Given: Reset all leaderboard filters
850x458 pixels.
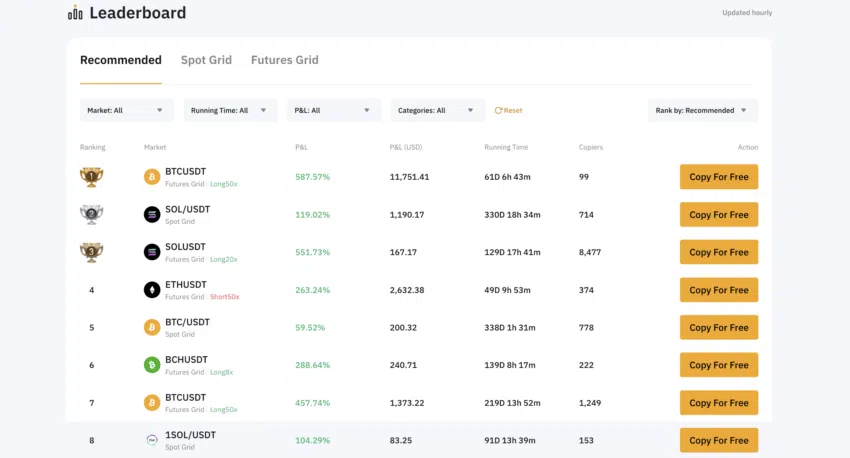Looking at the screenshot, I should tap(509, 110).
